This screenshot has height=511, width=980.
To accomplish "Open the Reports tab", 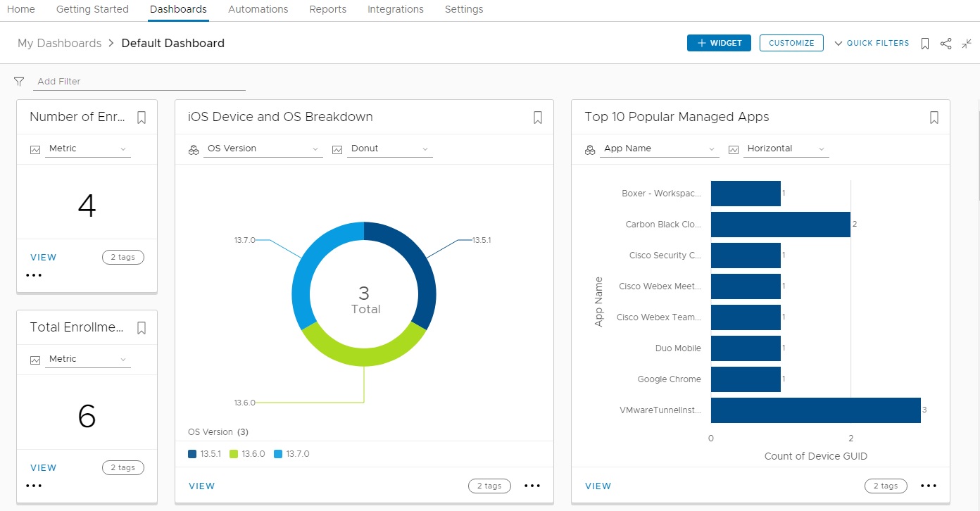I will point(328,10).
